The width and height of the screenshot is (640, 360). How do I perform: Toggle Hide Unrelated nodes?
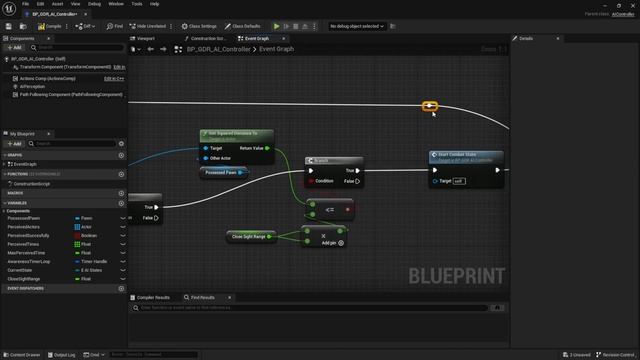(x=147, y=26)
